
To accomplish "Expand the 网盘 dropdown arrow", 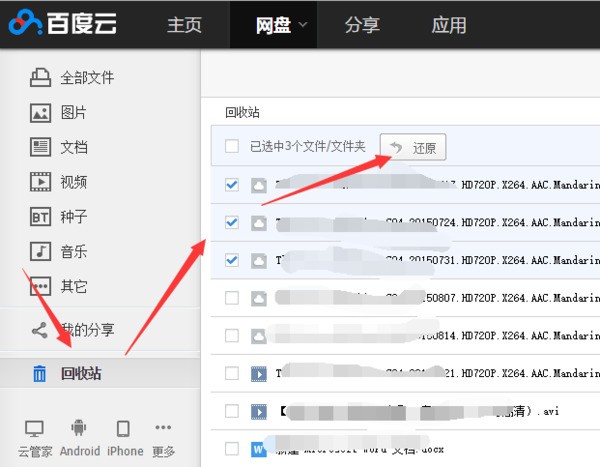I will click(303, 24).
